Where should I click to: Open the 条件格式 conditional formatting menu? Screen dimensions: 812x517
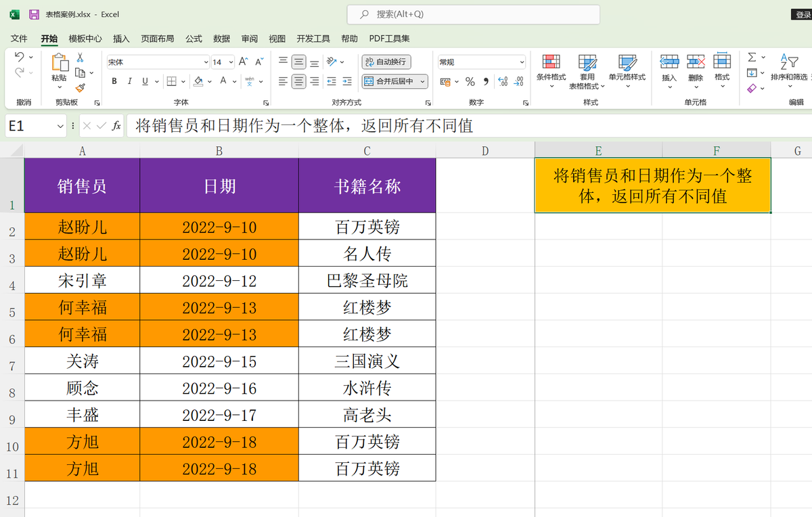pos(551,71)
